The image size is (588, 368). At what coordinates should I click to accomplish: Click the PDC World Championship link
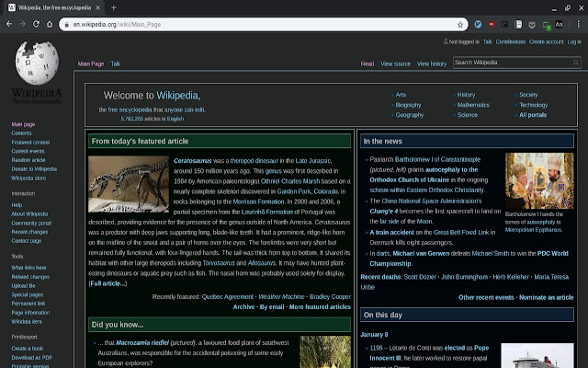pyautogui.click(x=469, y=259)
